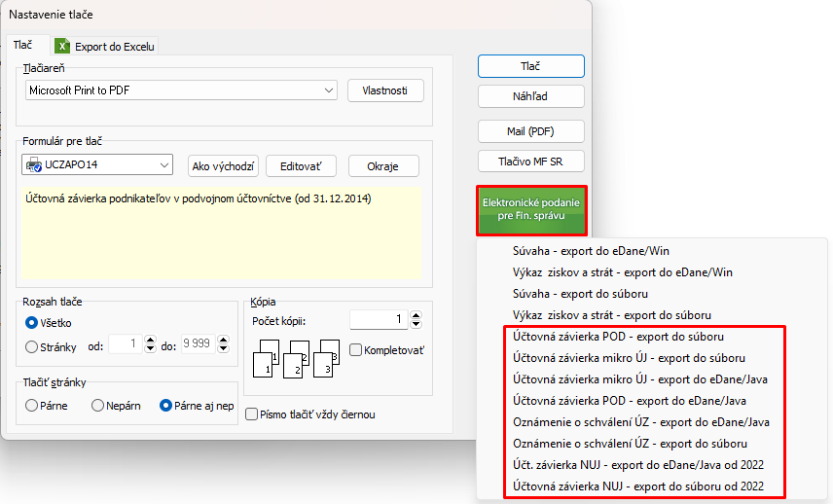Image resolution: width=833 pixels, height=504 pixels.
Task: Tick Písmo tlačiť vždy čiernou checkbox
Action: (252, 414)
